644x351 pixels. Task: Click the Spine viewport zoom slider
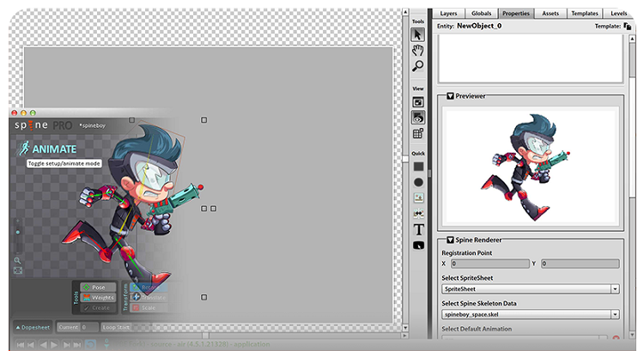(18, 233)
